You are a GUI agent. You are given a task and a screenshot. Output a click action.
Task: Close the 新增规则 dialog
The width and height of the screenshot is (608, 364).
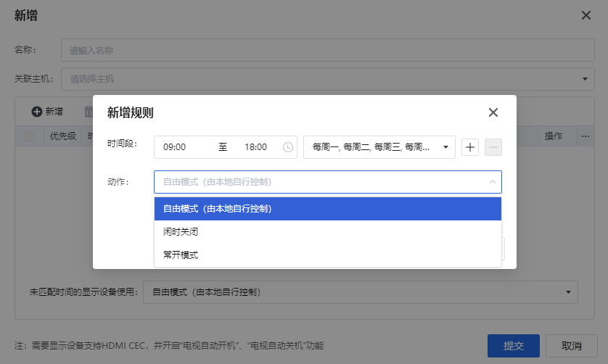tap(493, 112)
